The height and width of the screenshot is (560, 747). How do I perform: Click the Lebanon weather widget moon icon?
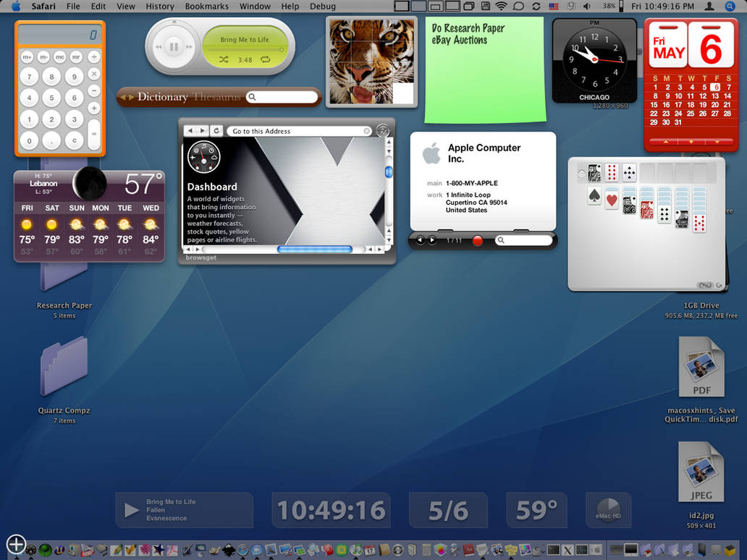click(90, 183)
